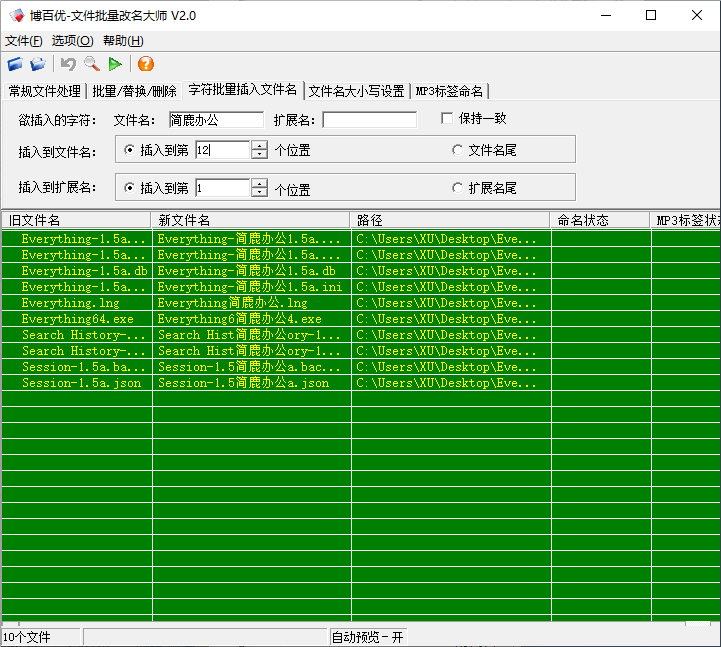
Task: Switch to the 文件名大小写设置 tab
Action: (356, 91)
